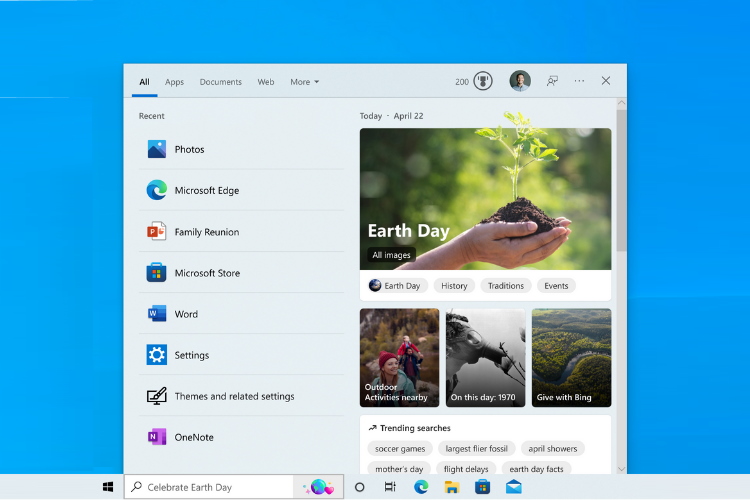Viewport: 750px width, 500px height.
Task: Launch OneNote from the recent list
Action: (x=241, y=437)
